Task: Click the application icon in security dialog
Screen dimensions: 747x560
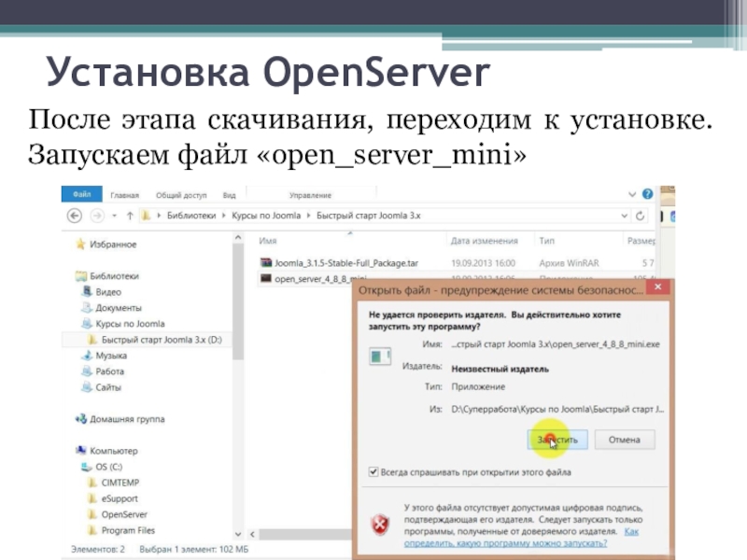Action: click(380, 357)
